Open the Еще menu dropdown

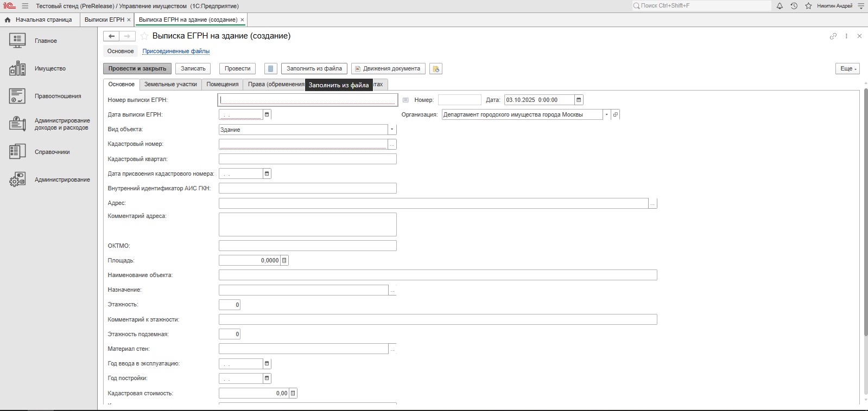847,69
